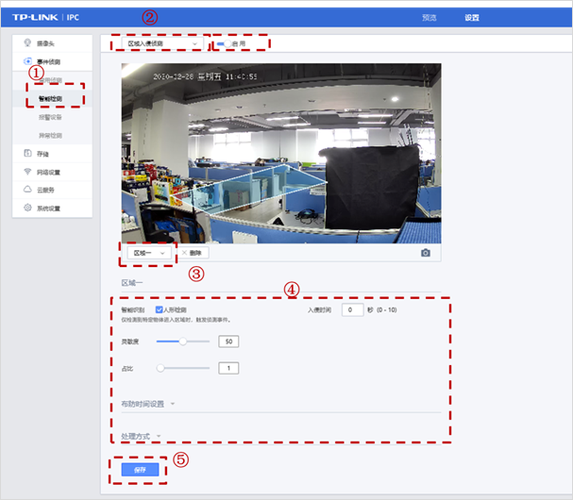573x500 pixels.
Task: Click the Wi-Fi network settings icon
Action: pos(27,171)
